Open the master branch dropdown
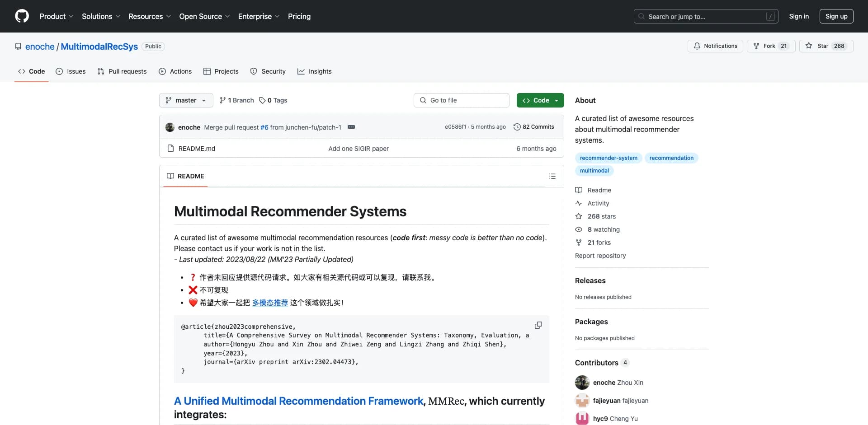The image size is (868, 425). pos(186,100)
